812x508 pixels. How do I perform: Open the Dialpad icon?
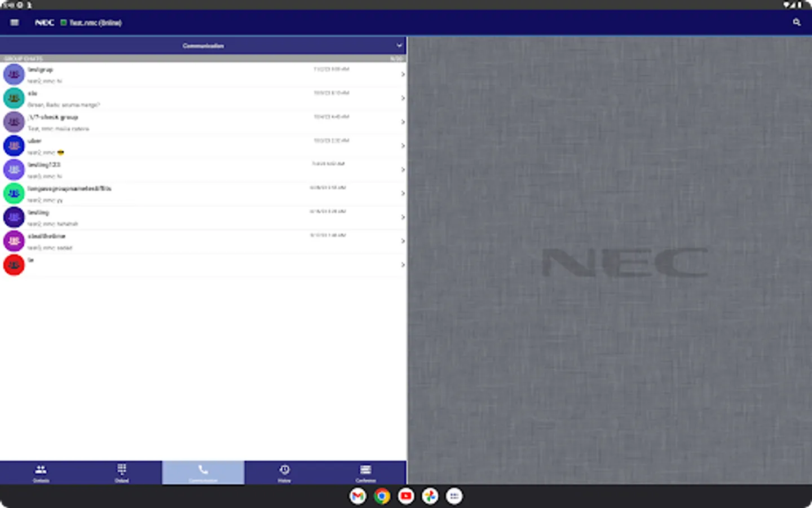click(x=121, y=469)
